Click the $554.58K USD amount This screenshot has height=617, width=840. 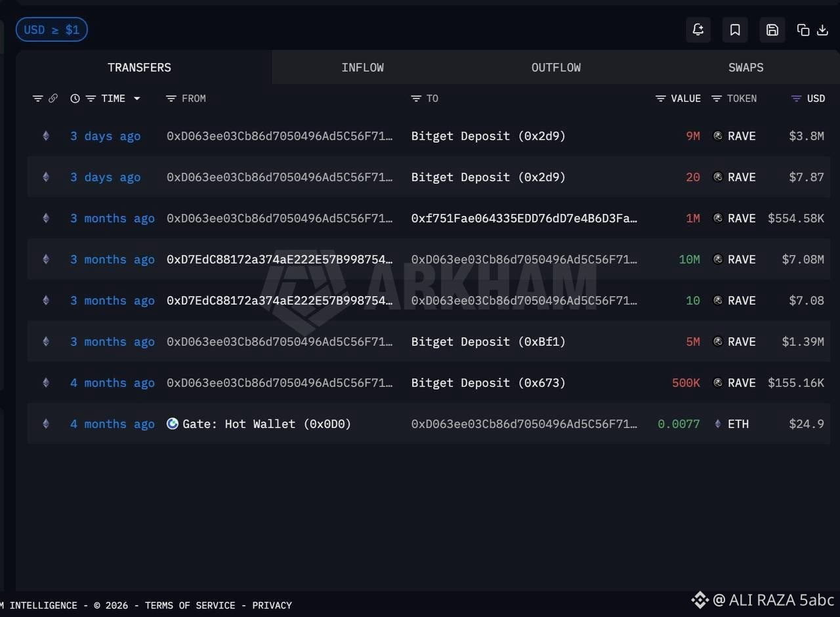[796, 219]
